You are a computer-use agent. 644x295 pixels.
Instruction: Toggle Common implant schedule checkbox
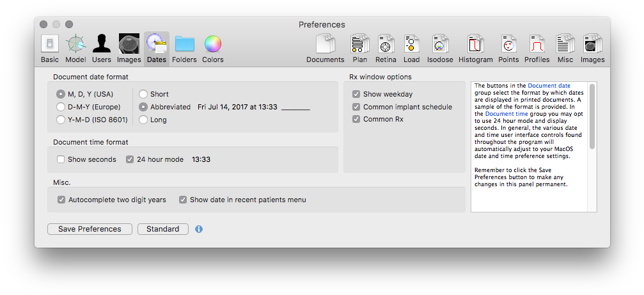point(402,107)
